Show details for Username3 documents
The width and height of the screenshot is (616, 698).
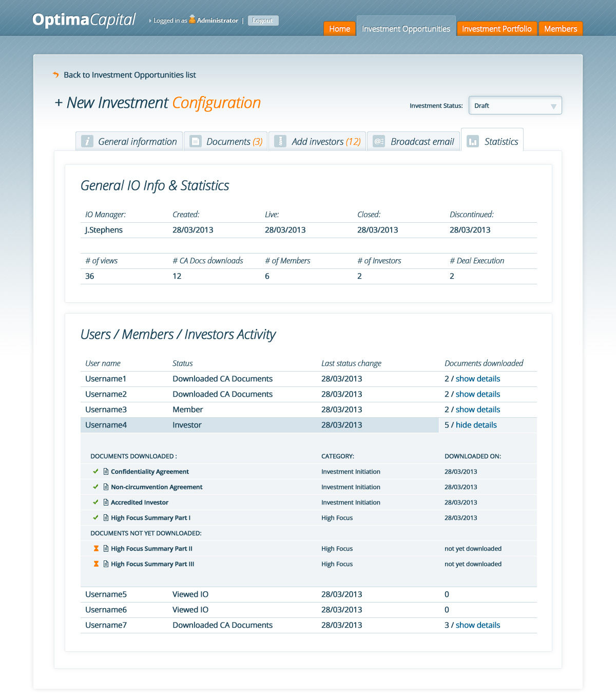tap(478, 410)
